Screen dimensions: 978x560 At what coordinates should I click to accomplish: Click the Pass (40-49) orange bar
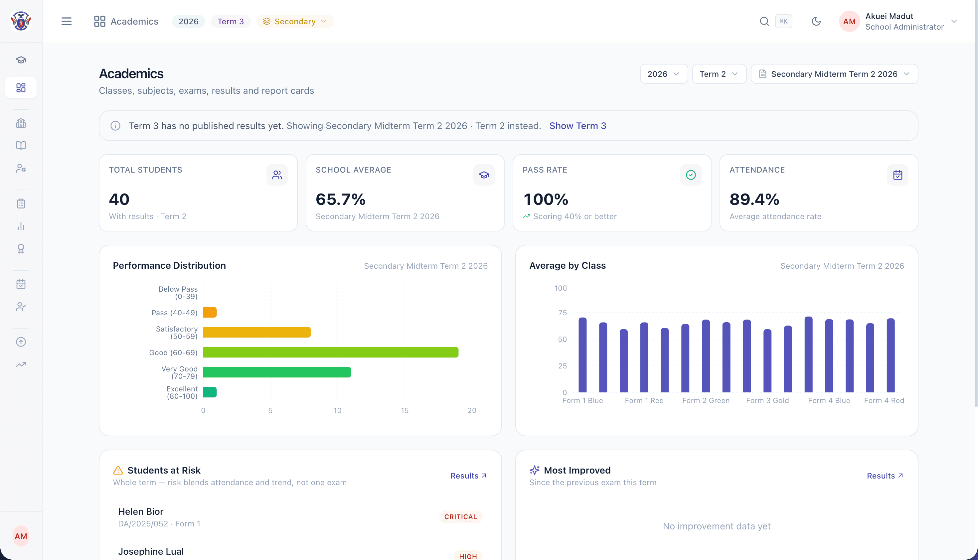point(210,312)
